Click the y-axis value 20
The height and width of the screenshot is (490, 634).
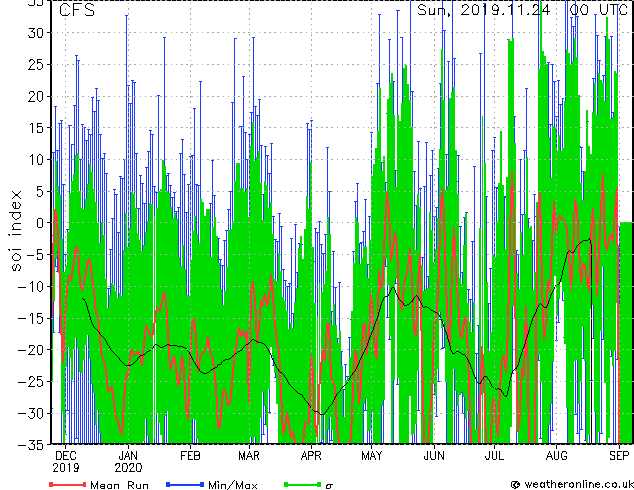pyautogui.click(x=36, y=96)
